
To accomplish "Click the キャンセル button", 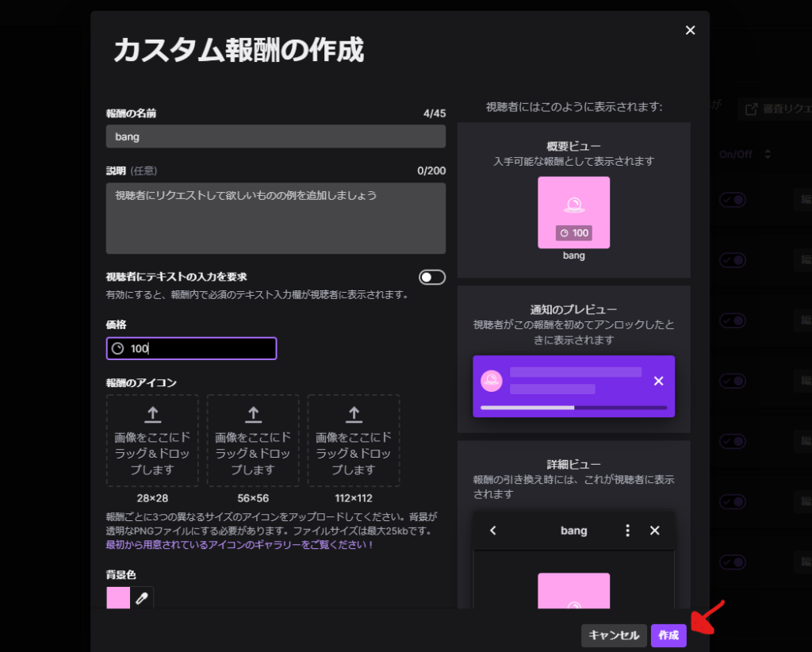I will (614, 635).
